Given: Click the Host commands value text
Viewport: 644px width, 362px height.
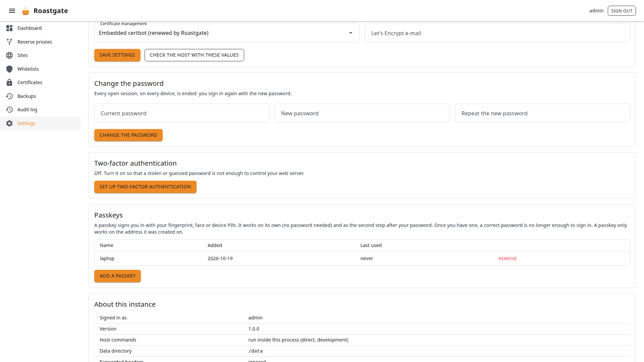Looking at the screenshot, I should [298, 340].
